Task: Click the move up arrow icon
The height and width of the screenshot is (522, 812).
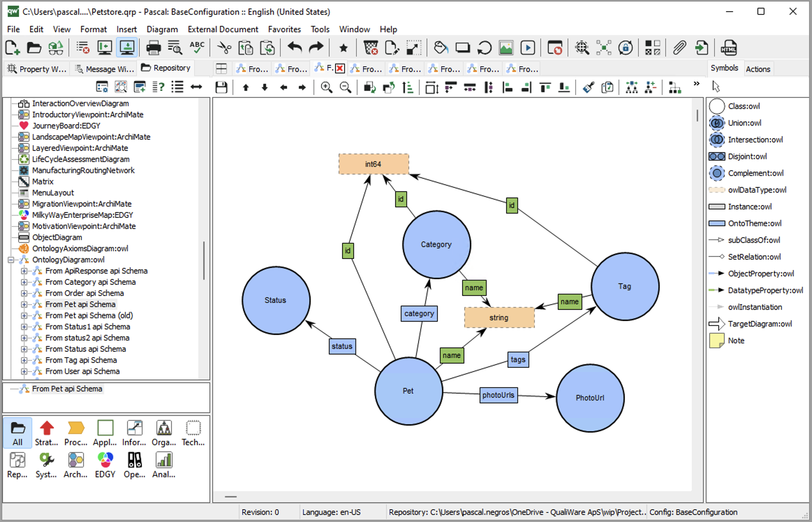Action: point(245,87)
